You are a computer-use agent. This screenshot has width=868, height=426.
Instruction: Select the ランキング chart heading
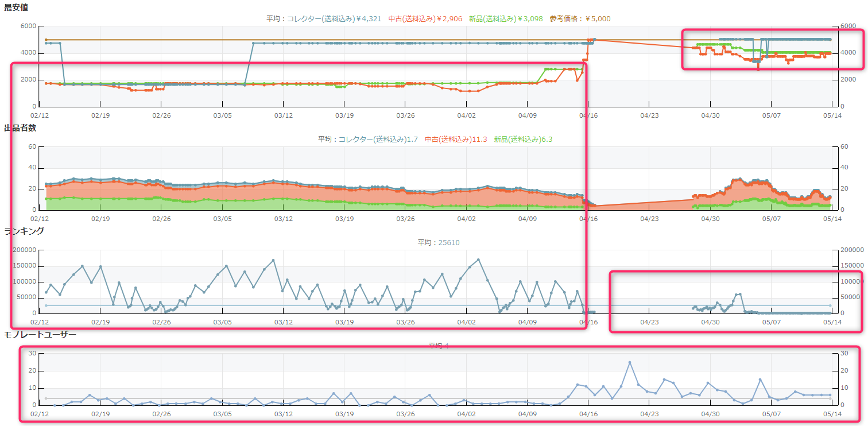tap(24, 231)
